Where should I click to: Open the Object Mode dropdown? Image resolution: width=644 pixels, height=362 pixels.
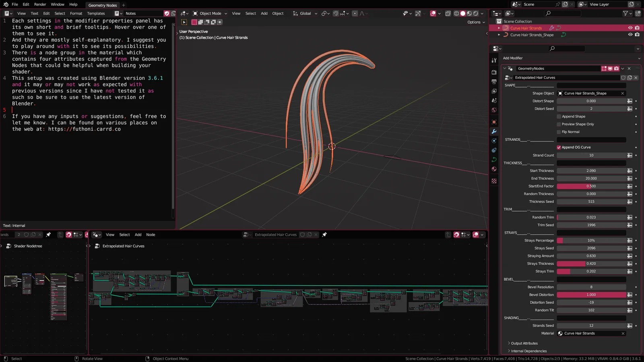click(209, 13)
